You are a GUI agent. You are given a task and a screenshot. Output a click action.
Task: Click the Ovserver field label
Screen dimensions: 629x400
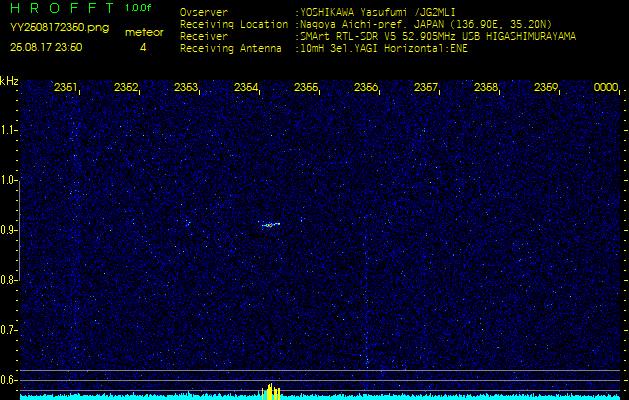pos(204,12)
